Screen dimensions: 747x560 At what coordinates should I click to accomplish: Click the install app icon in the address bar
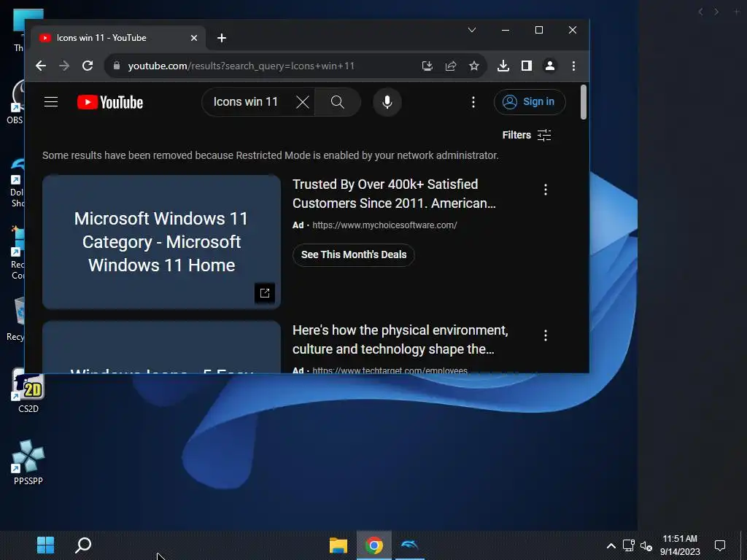click(x=427, y=66)
